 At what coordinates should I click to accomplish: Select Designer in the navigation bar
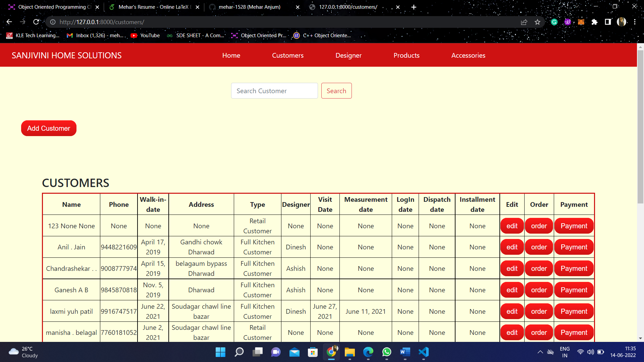click(x=348, y=55)
